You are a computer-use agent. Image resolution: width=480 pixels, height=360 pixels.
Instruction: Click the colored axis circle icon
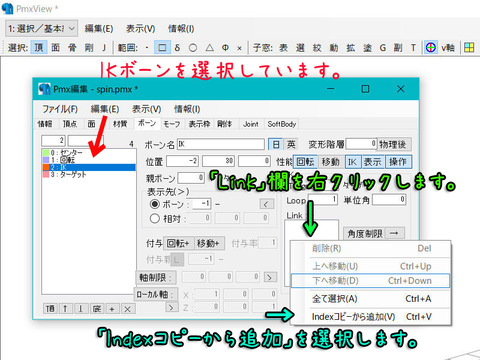pos(431,48)
